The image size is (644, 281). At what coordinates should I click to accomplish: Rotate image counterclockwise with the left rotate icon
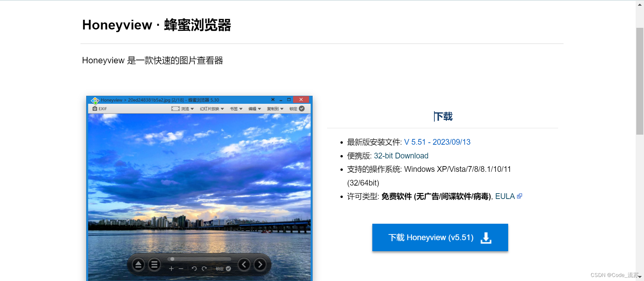coord(194,269)
